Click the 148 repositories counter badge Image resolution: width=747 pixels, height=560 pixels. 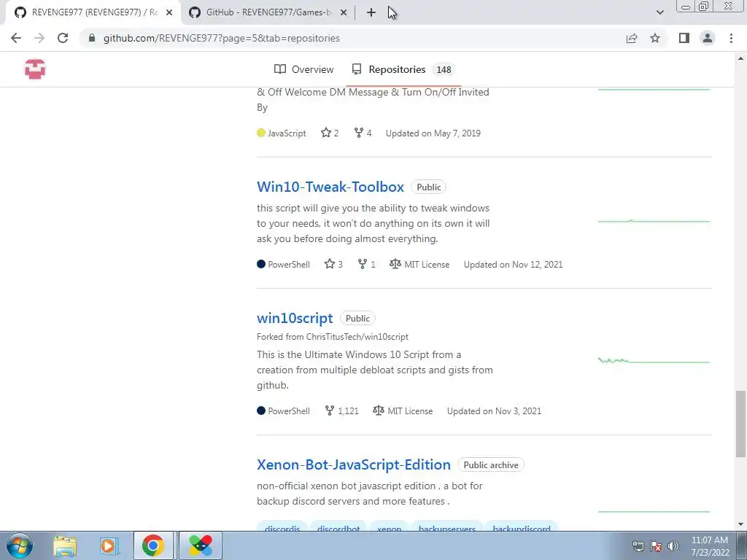[444, 69]
